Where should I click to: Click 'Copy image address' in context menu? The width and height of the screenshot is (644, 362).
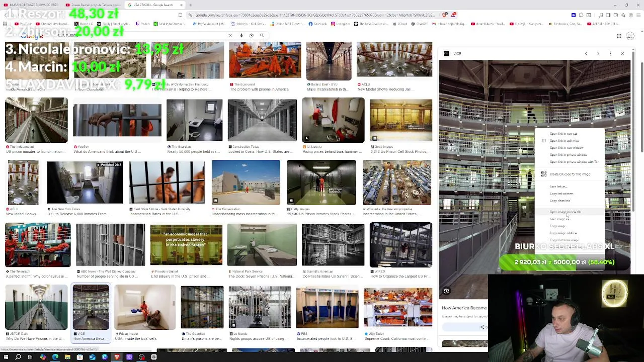pyautogui.click(x=569, y=233)
